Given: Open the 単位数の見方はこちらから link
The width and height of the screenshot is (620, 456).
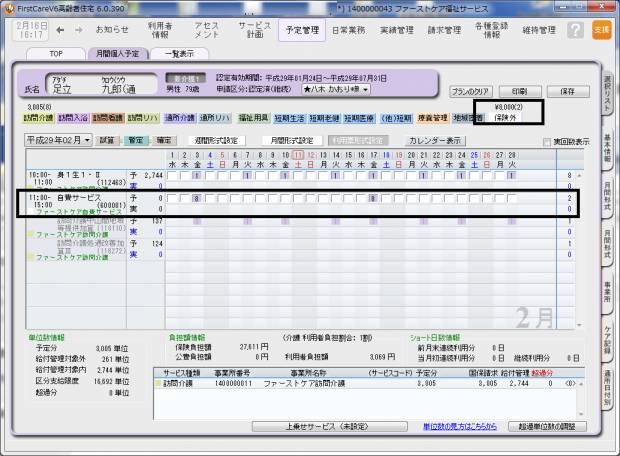Looking at the screenshot, I should tap(459, 426).
